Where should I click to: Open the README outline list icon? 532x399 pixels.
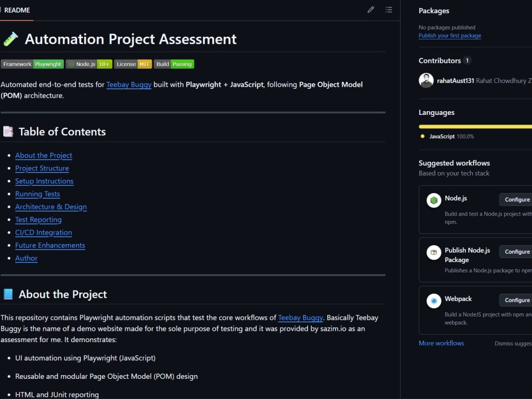click(389, 10)
